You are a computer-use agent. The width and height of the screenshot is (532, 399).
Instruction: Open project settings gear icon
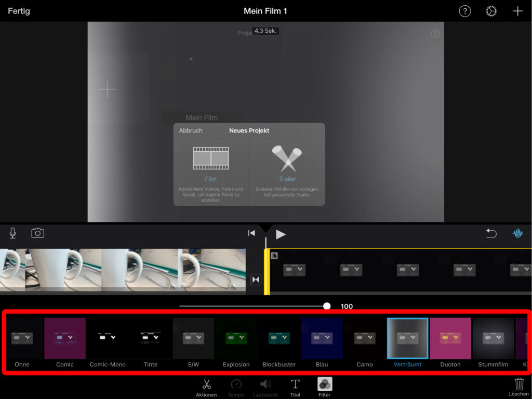[491, 11]
